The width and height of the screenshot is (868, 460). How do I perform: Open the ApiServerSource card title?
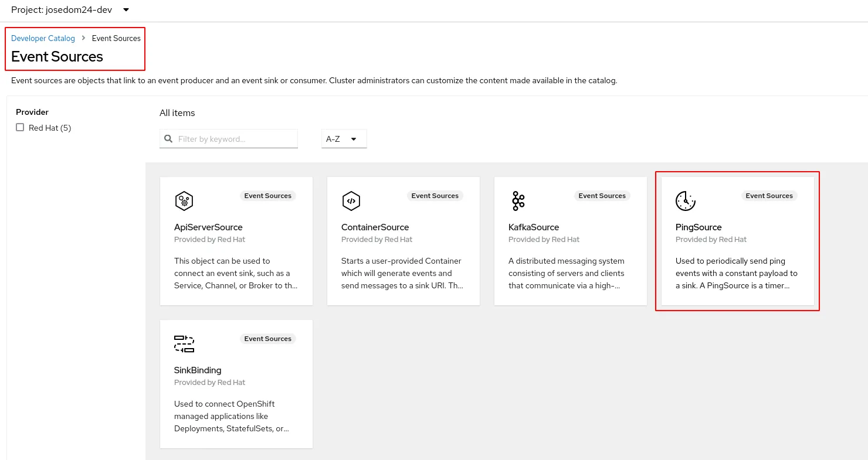(208, 227)
